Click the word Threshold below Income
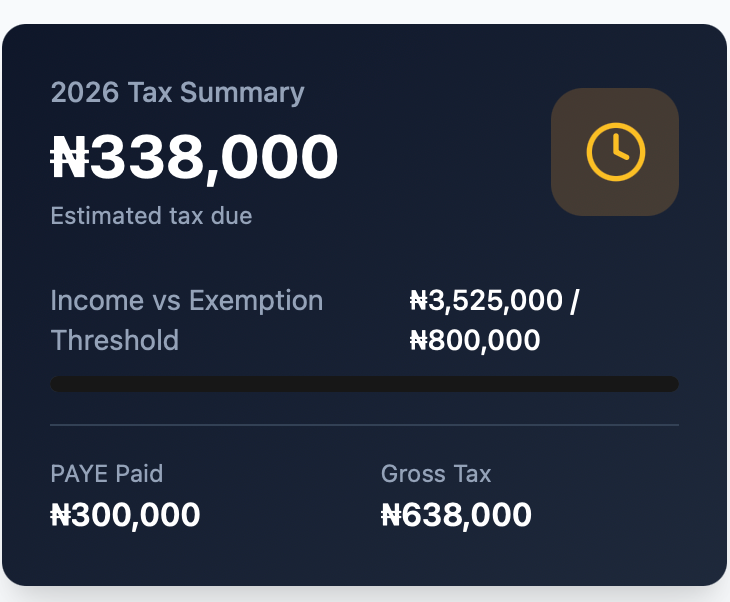Viewport: 730px width, 602px height. pos(114,340)
